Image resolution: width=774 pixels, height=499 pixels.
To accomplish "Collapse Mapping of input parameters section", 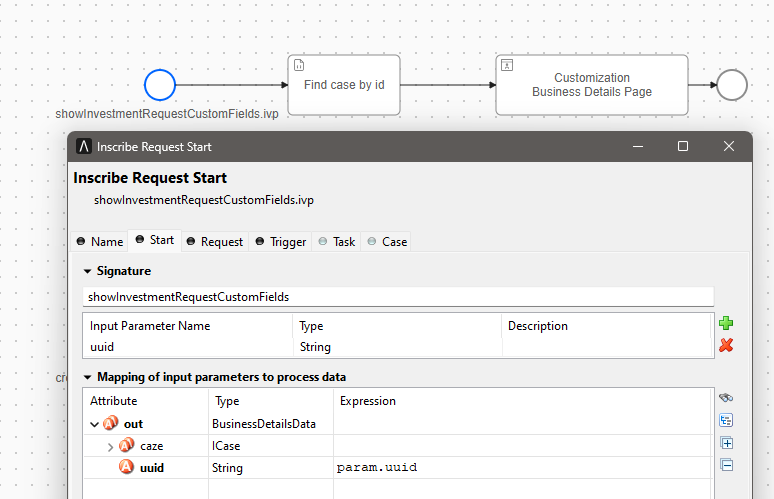I will point(88,377).
